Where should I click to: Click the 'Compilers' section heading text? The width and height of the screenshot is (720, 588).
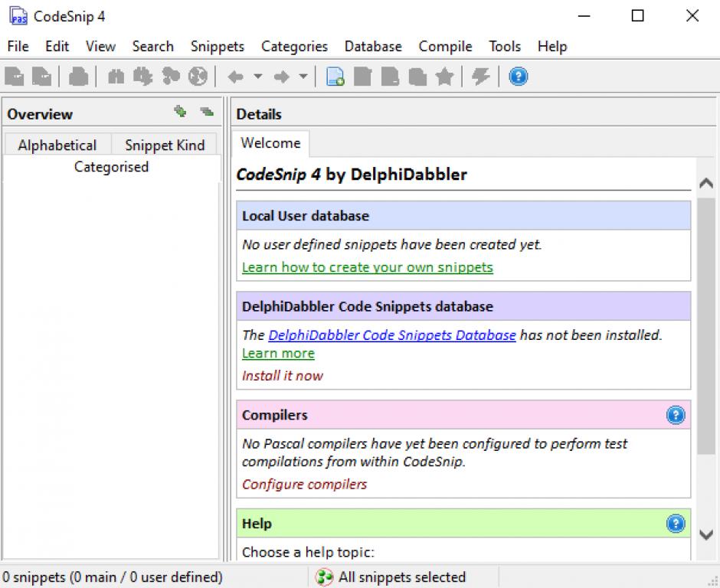click(274, 415)
